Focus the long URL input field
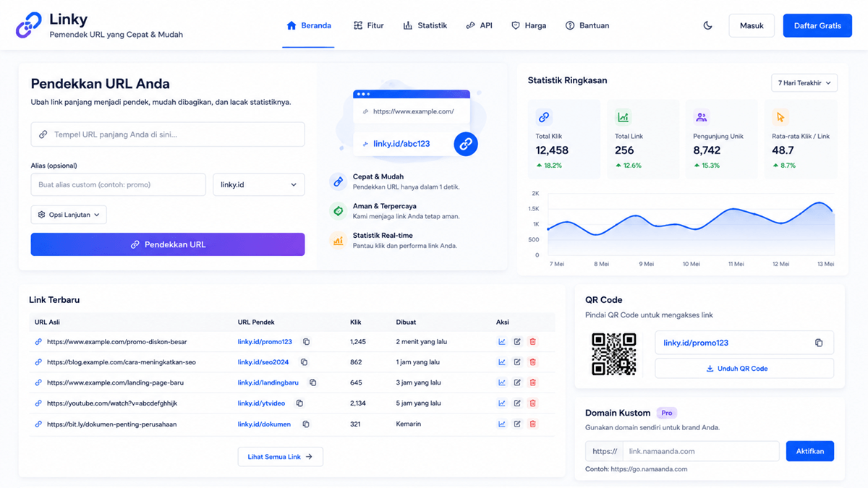This screenshot has width=868, height=488. pos(168,134)
